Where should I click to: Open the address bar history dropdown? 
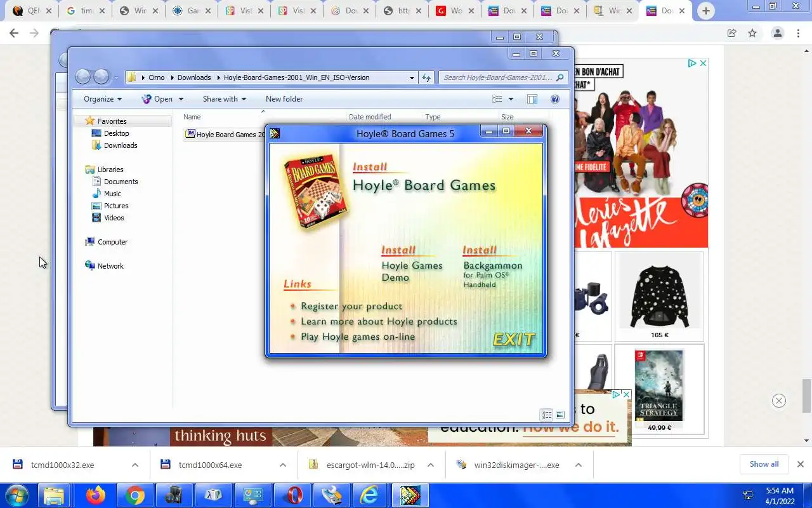[x=412, y=77]
